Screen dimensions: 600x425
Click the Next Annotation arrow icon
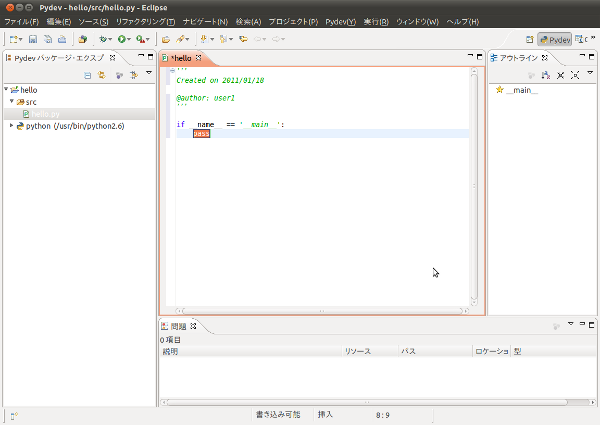pos(204,39)
